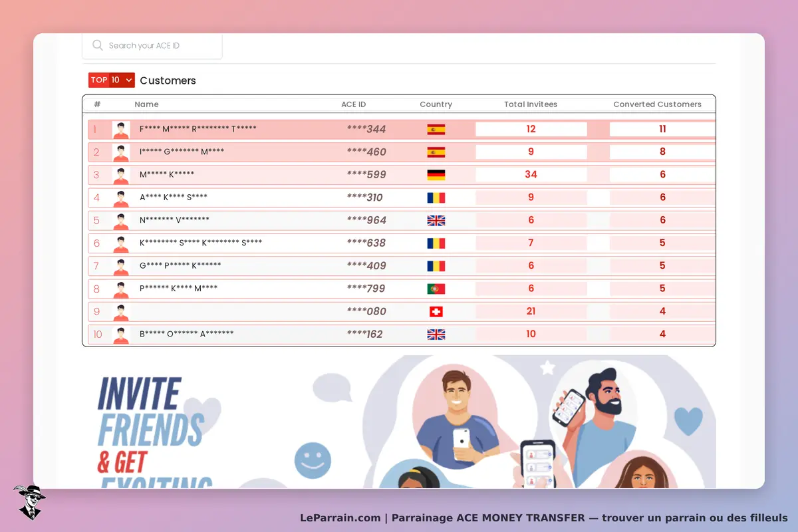Click total invitees value 12

coord(531,129)
